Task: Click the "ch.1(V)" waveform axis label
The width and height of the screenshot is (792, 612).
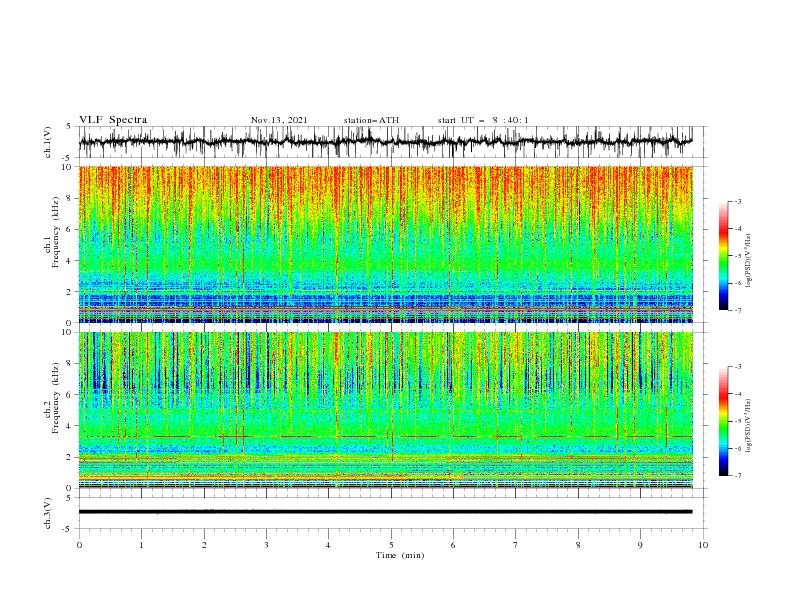Action: 48,142
